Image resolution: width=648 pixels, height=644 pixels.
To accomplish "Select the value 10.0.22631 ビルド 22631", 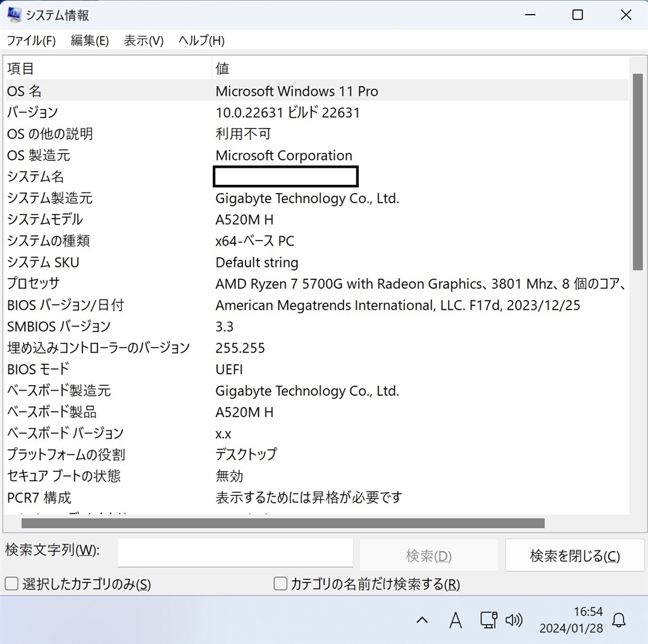I will pyautogui.click(x=288, y=113).
